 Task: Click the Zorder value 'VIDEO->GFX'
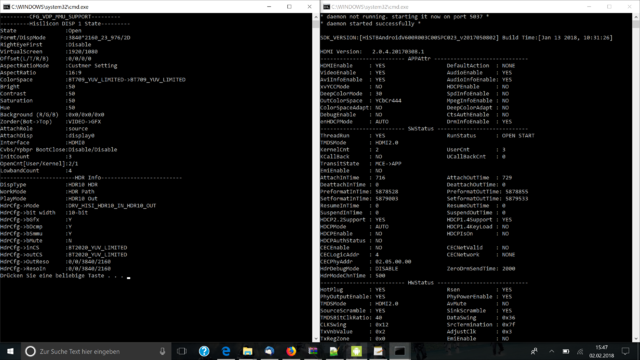click(84, 122)
